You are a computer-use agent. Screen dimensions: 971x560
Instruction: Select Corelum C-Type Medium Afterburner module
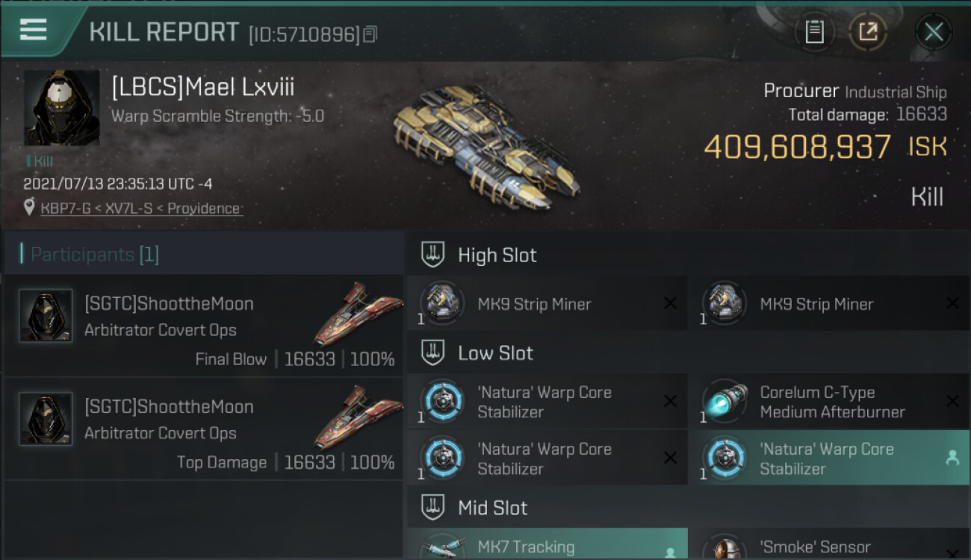pos(829,402)
